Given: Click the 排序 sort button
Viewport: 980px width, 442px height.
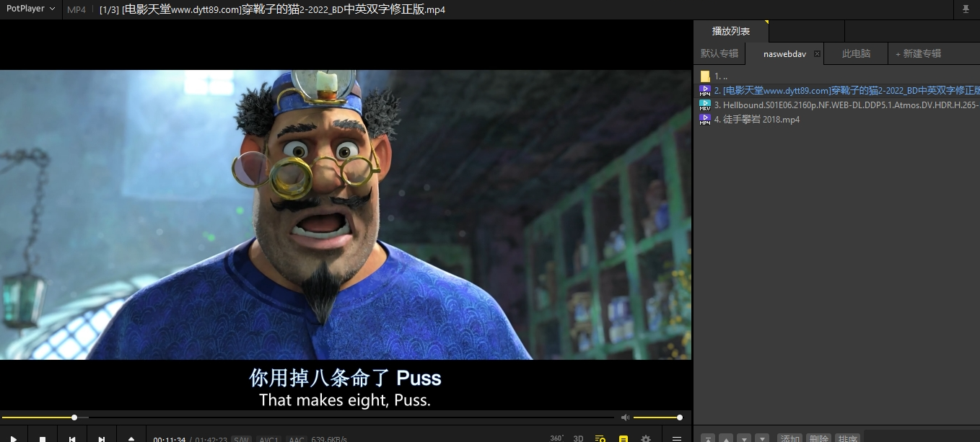Looking at the screenshot, I should click(x=847, y=438).
